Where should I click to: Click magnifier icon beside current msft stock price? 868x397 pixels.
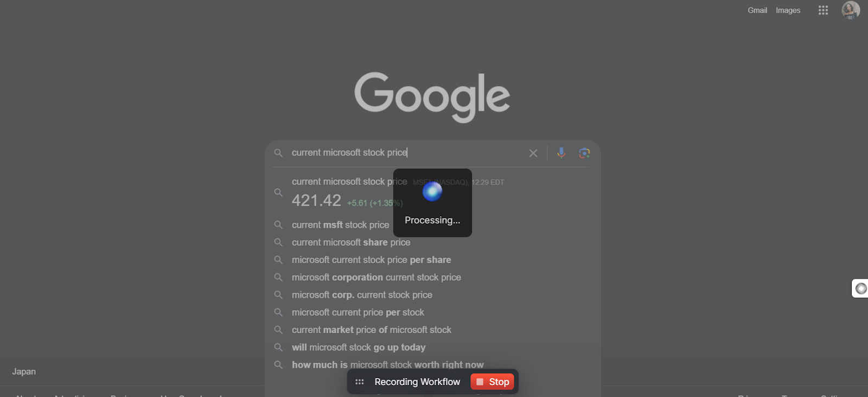pos(278,225)
